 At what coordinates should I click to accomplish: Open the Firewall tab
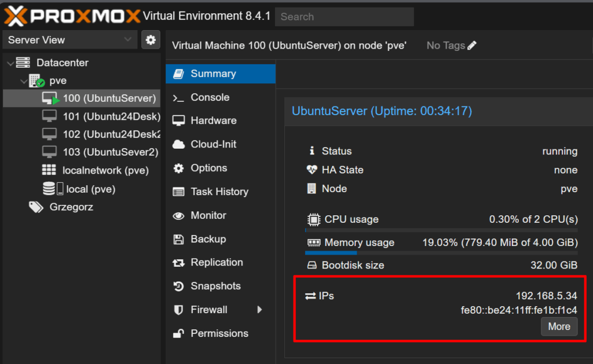click(x=221, y=310)
